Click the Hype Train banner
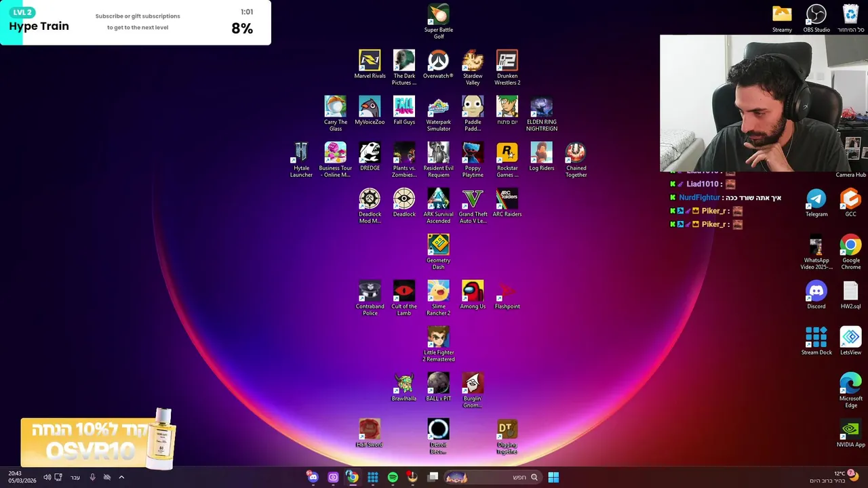868x488 pixels. (x=136, y=22)
